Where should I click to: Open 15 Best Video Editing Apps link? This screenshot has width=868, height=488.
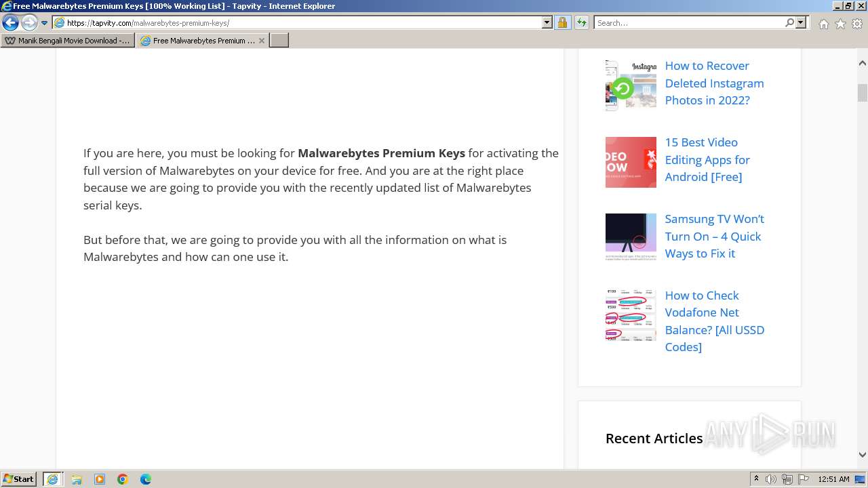[x=707, y=160]
